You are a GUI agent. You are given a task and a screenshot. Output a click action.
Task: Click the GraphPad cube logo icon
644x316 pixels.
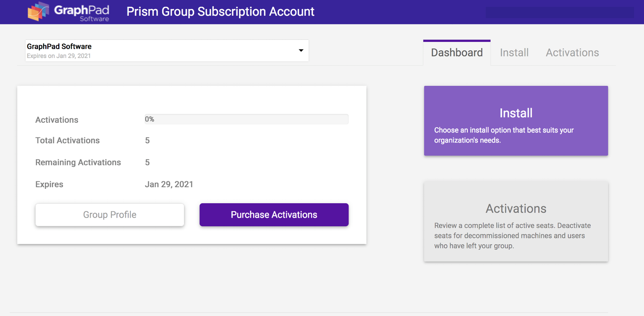tap(38, 11)
